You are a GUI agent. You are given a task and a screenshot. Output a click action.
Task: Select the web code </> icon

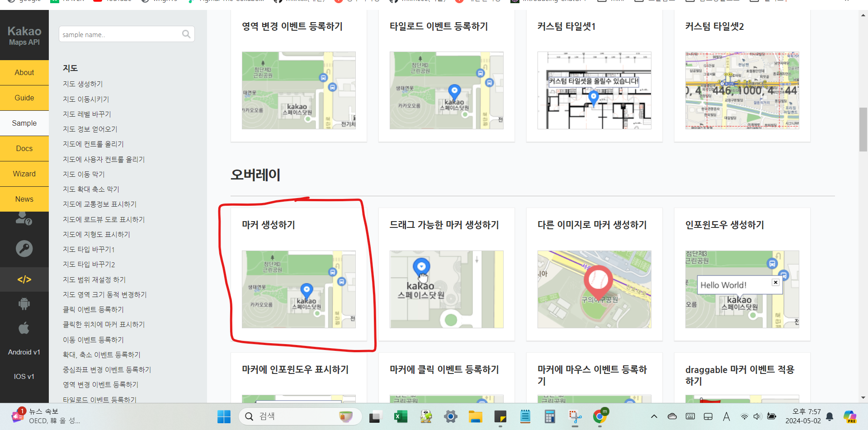coord(24,279)
